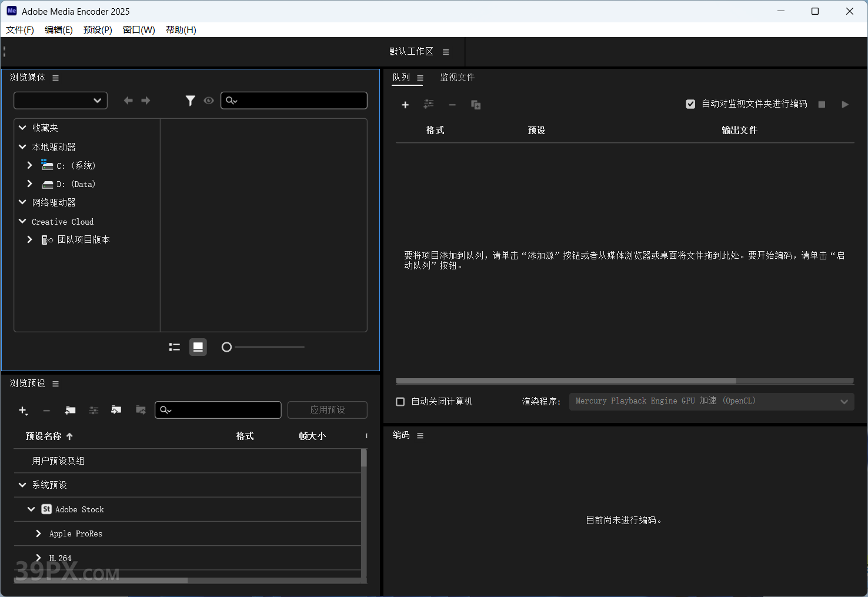This screenshot has width=868, height=597.
Task: Click the 应用预设 button
Action: pos(328,410)
